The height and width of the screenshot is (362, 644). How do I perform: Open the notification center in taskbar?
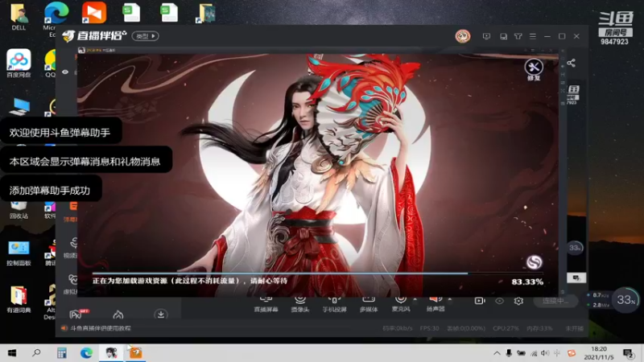(x=628, y=353)
